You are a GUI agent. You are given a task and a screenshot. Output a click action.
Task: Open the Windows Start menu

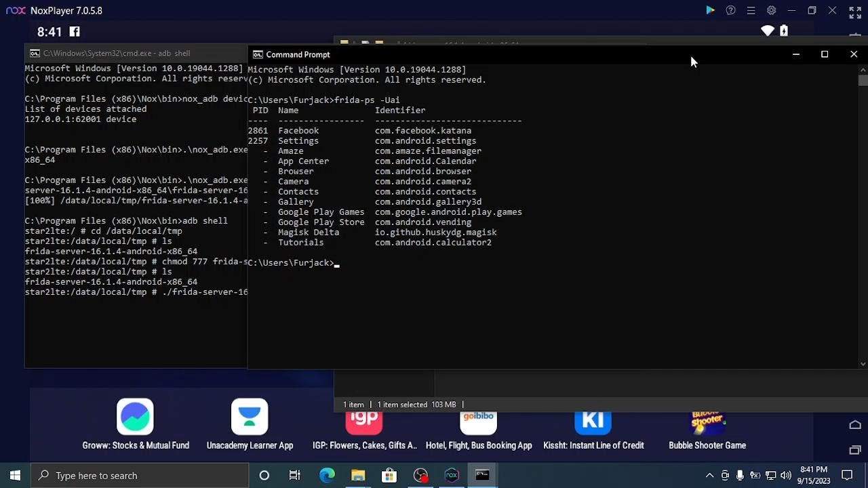[x=15, y=475]
